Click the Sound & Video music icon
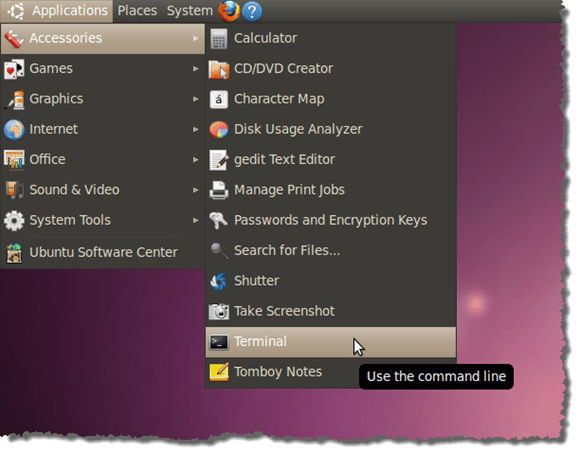 click(14, 190)
